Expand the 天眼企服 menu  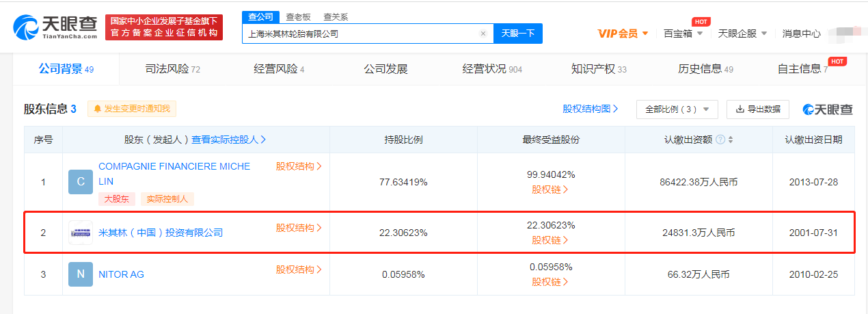(x=742, y=34)
